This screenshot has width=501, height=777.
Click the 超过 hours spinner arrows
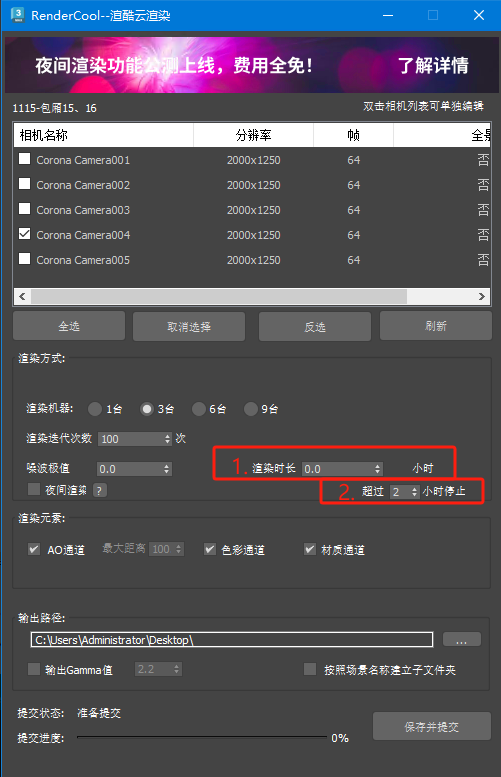tap(415, 492)
